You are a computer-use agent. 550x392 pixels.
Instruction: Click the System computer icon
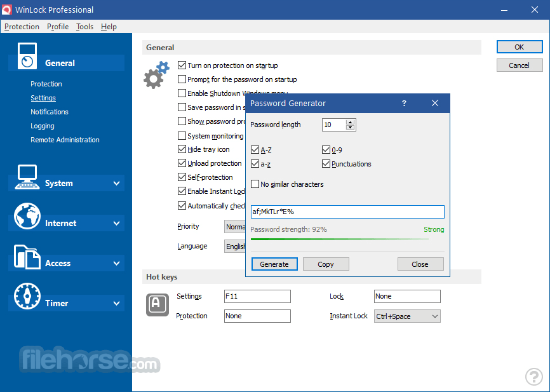coord(27,177)
